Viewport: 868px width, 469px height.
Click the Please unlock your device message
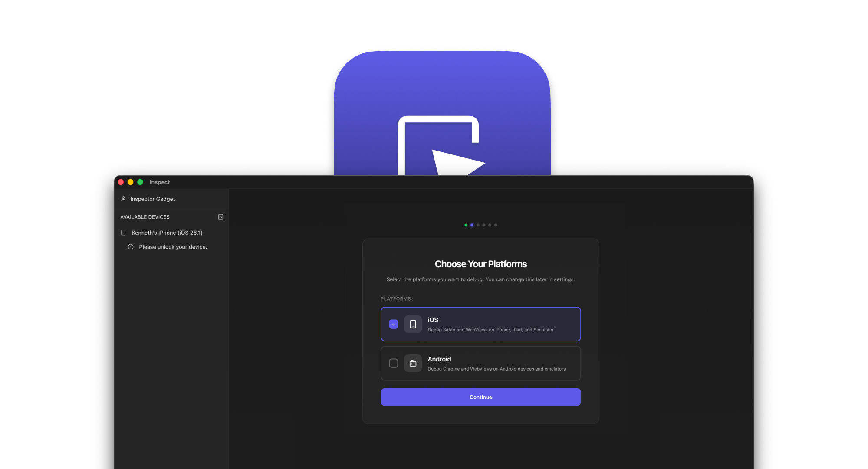coord(173,247)
